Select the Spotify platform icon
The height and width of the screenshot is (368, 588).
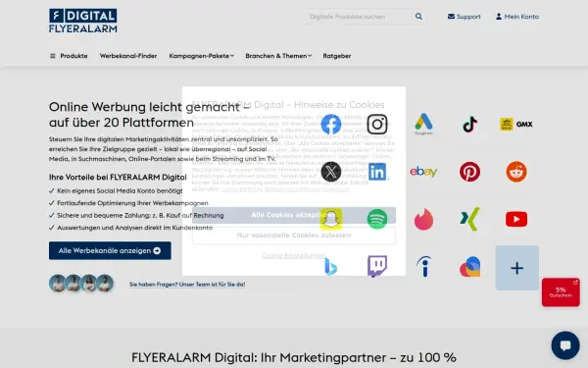(377, 219)
